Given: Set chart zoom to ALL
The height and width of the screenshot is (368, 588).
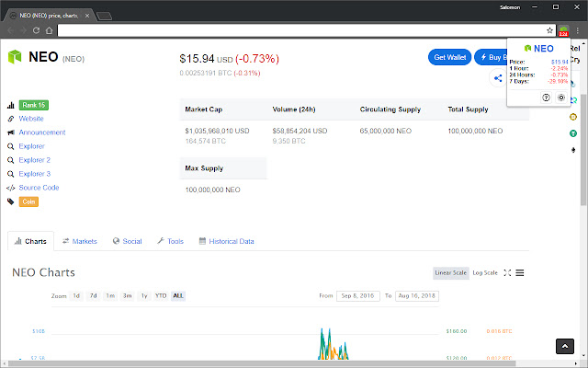Looking at the screenshot, I should coord(178,296).
